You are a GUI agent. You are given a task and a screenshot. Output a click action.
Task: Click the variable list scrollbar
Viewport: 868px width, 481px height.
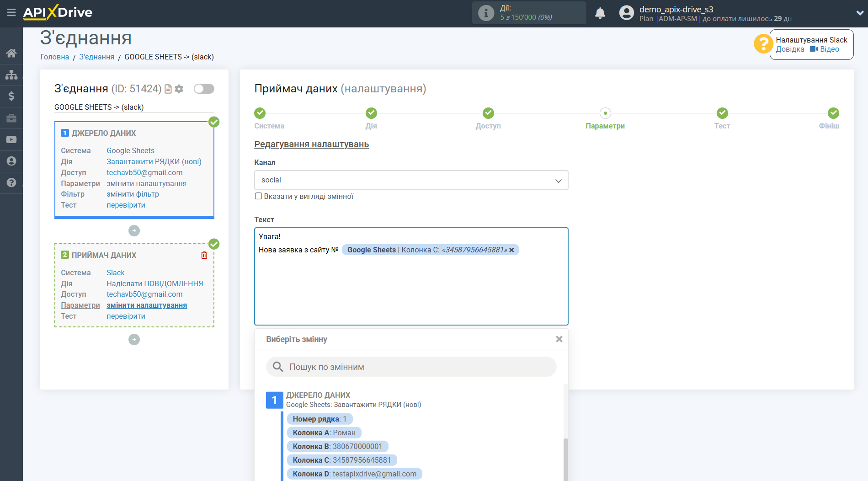pos(566,460)
